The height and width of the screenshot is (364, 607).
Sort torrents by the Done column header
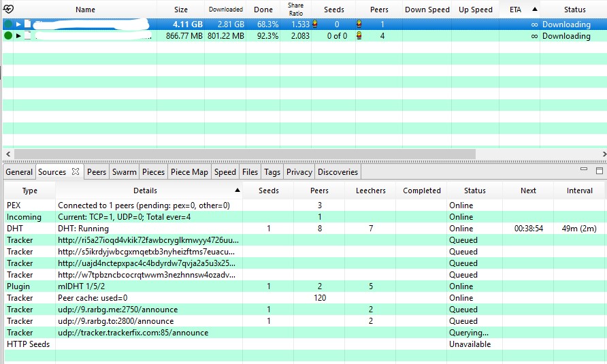tap(263, 10)
